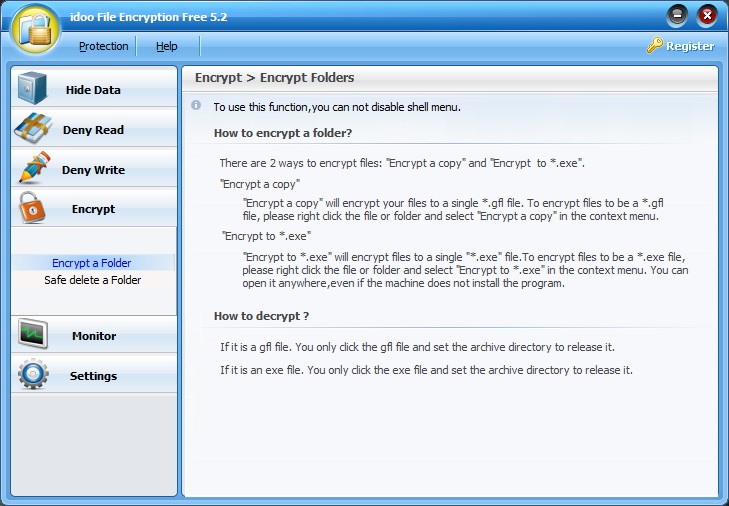Open the Protection menu
729x506 pixels.
(x=103, y=46)
